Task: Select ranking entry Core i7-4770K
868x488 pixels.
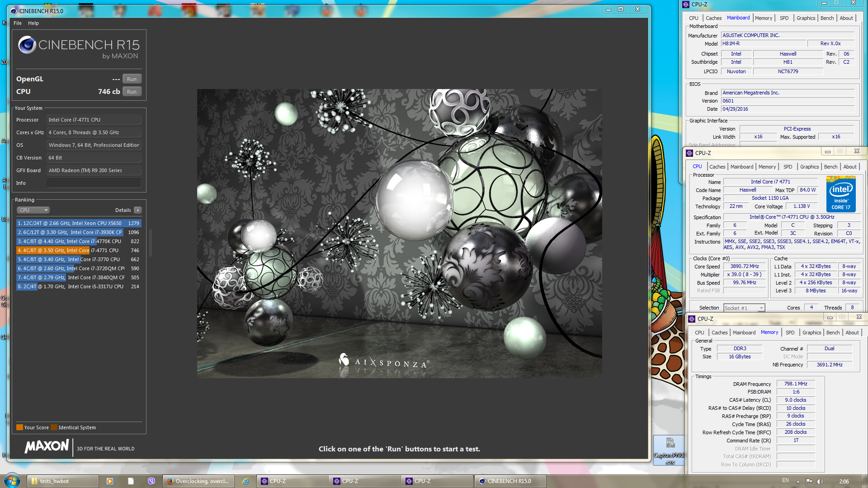Action: pos(79,241)
